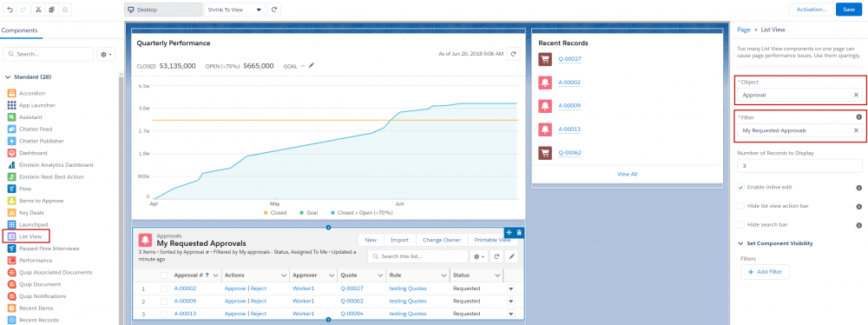
Task: Check Hide search bar option
Action: pos(740,224)
